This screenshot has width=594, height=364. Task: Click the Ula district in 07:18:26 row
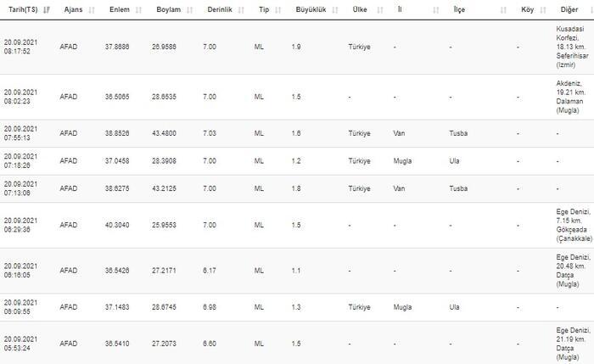[x=454, y=161]
